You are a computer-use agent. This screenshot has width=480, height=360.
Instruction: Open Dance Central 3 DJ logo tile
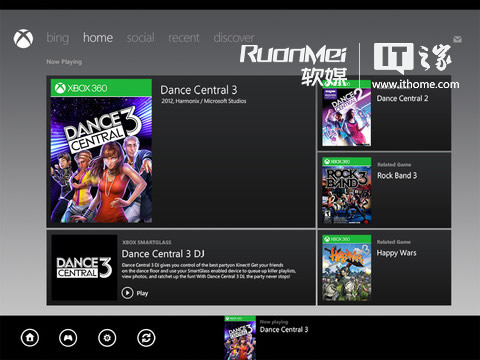84,268
